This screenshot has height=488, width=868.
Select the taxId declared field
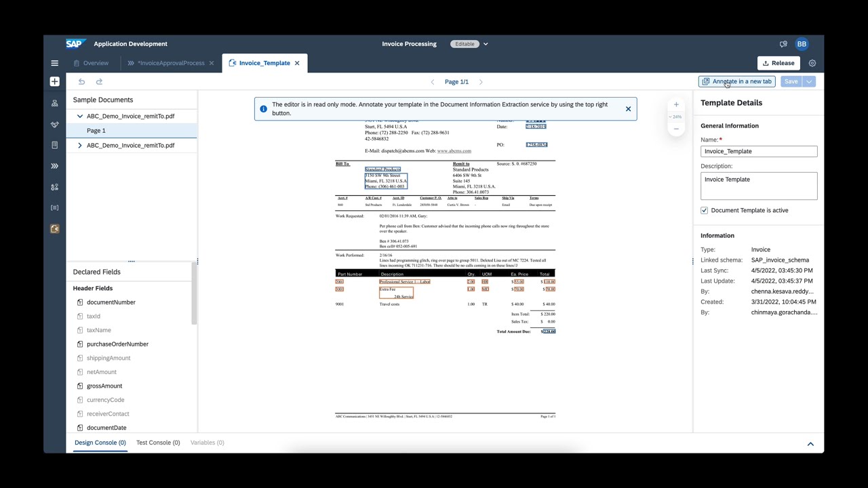(x=94, y=317)
